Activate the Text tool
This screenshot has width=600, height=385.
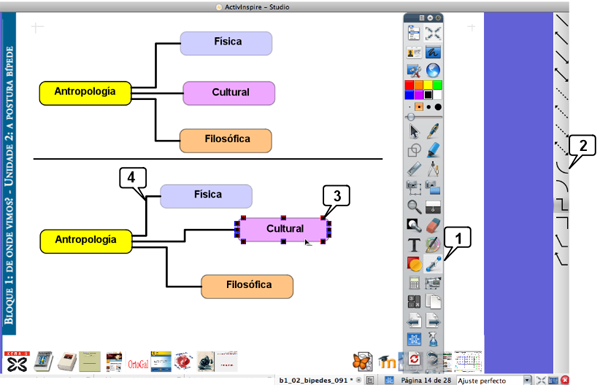coord(414,245)
